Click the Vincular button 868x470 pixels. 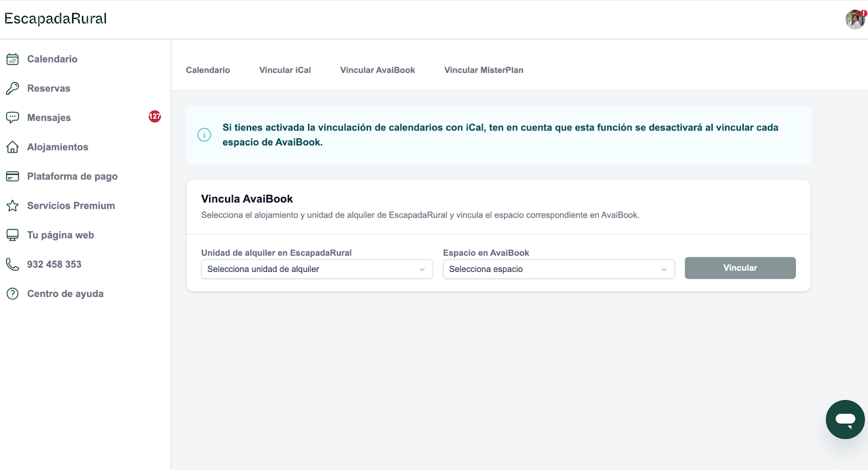point(740,268)
